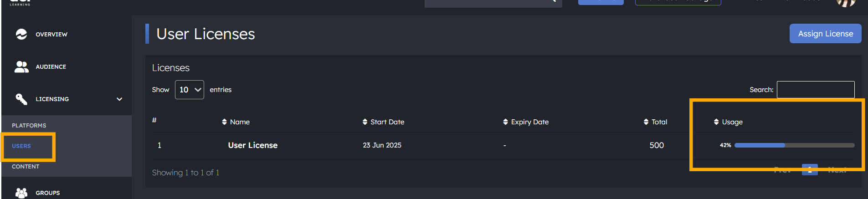Open Platforms under Licensing

(x=29, y=126)
